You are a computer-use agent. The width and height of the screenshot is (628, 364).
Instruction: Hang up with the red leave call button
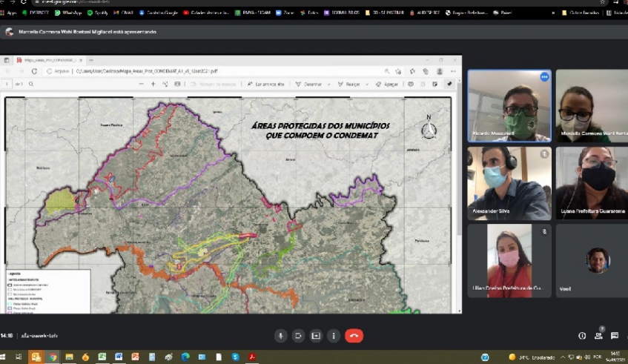[x=354, y=336]
